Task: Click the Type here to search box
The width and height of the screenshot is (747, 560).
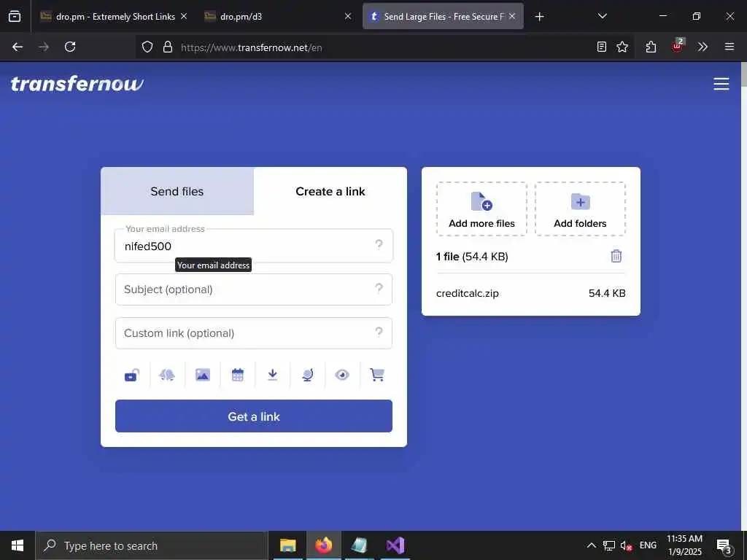Action: [152, 545]
